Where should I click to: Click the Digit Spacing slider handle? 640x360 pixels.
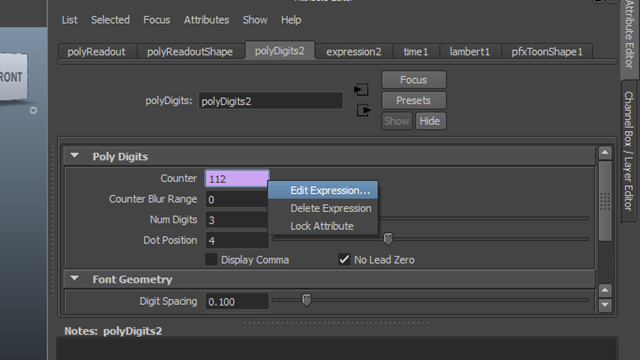pos(307,300)
